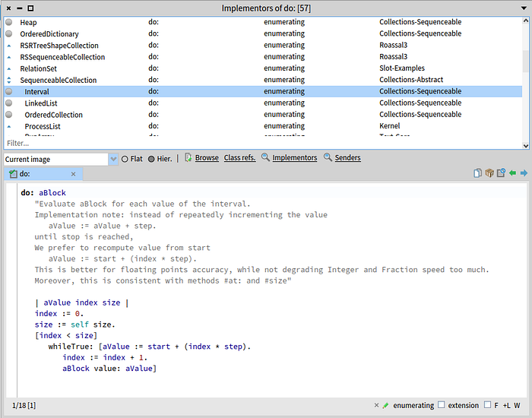This screenshot has width=532, height=418.
Task: Click the Slot-Examples package cell
Action: [402, 68]
